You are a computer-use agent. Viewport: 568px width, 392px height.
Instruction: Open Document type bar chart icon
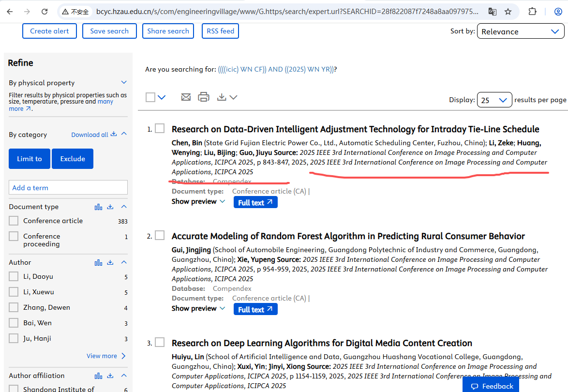click(x=99, y=207)
